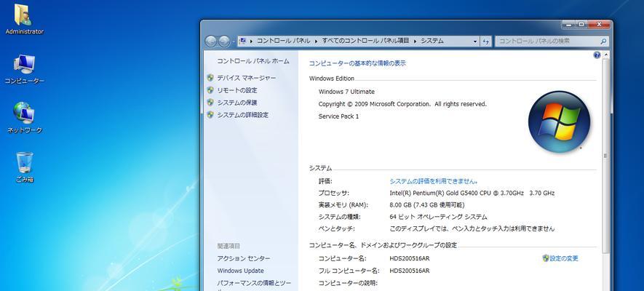Click the Service Pack 1 text
The image size is (644, 291).
(x=338, y=116)
